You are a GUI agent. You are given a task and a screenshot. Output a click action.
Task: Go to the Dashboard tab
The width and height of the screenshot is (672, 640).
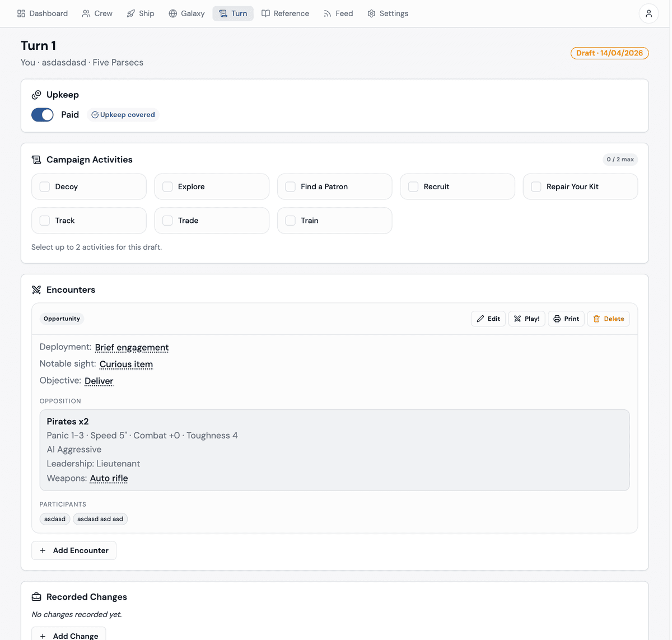[43, 13]
